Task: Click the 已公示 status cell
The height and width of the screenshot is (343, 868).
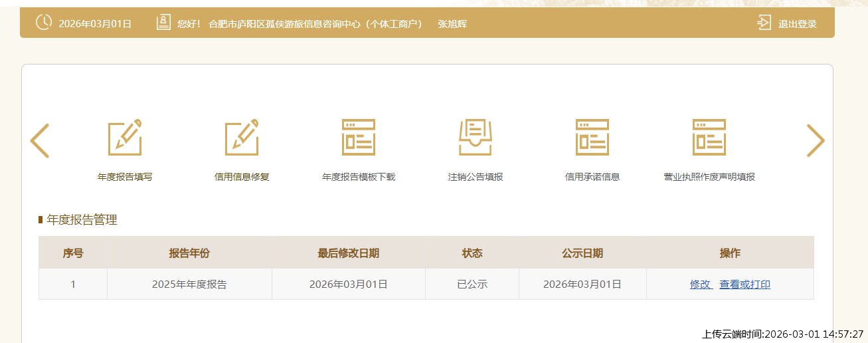Action: click(x=472, y=285)
